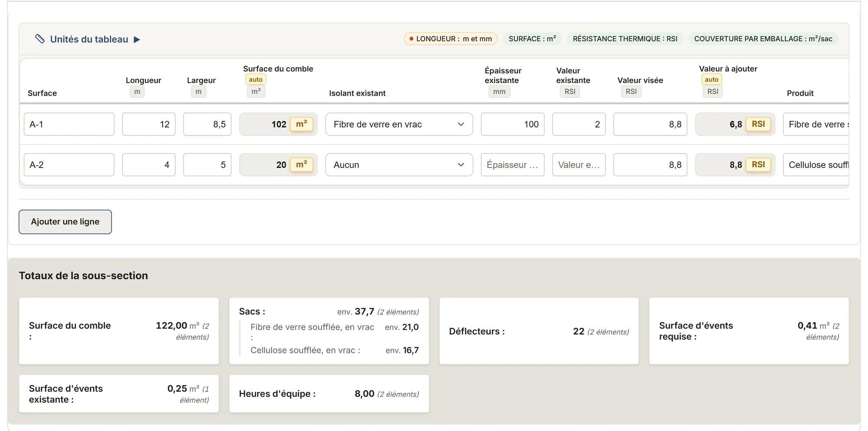Click the mm unit badge under Épaisseur existante

tap(499, 92)
